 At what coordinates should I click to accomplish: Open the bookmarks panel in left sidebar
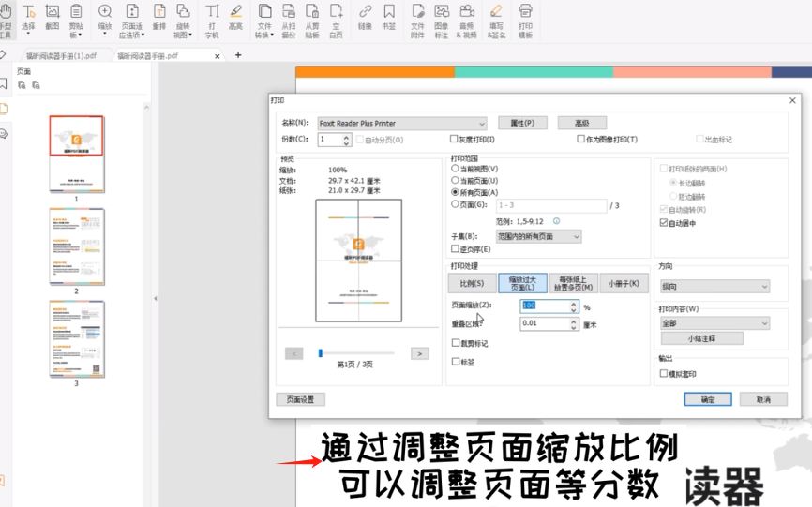pos(4,83)
